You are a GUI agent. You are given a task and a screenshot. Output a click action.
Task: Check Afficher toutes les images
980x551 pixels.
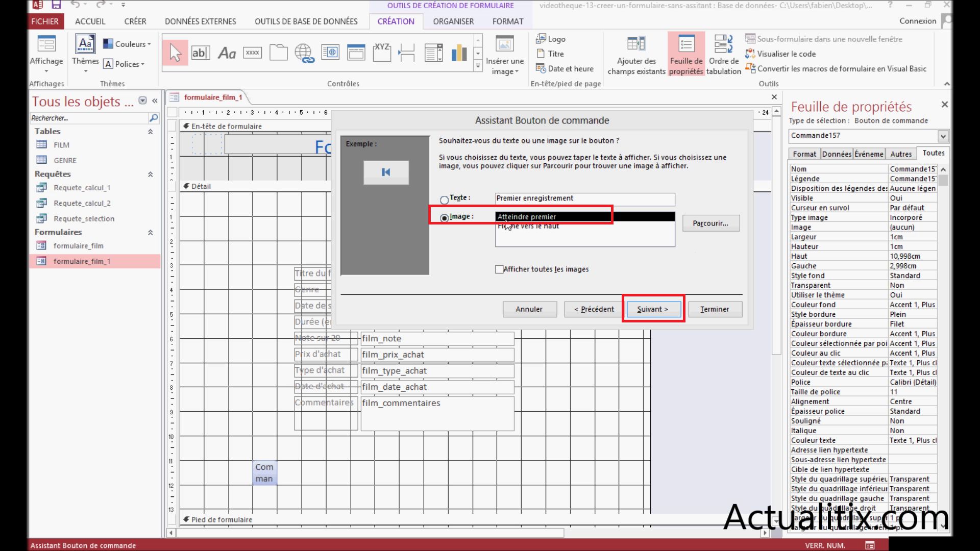point(499,269)
